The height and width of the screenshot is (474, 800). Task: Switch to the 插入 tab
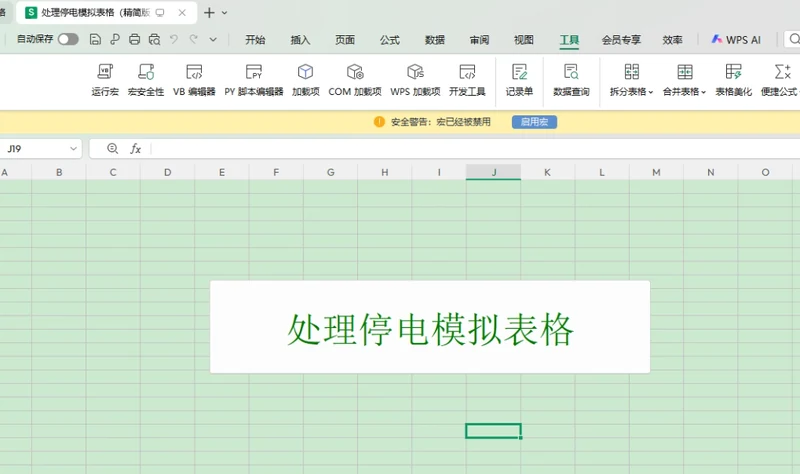(300, 40)
